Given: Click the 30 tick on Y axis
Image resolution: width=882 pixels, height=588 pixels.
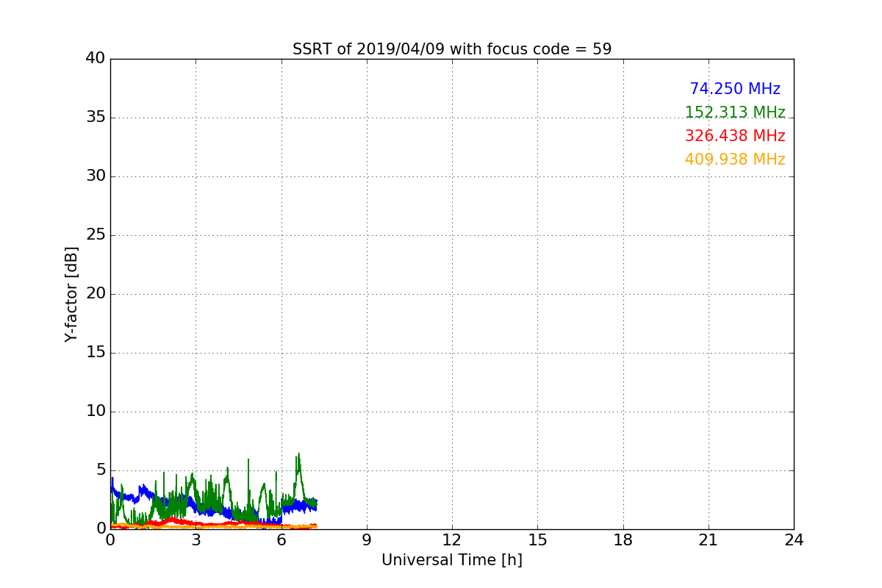Looking at the screenshot, I should coord(96,176).
